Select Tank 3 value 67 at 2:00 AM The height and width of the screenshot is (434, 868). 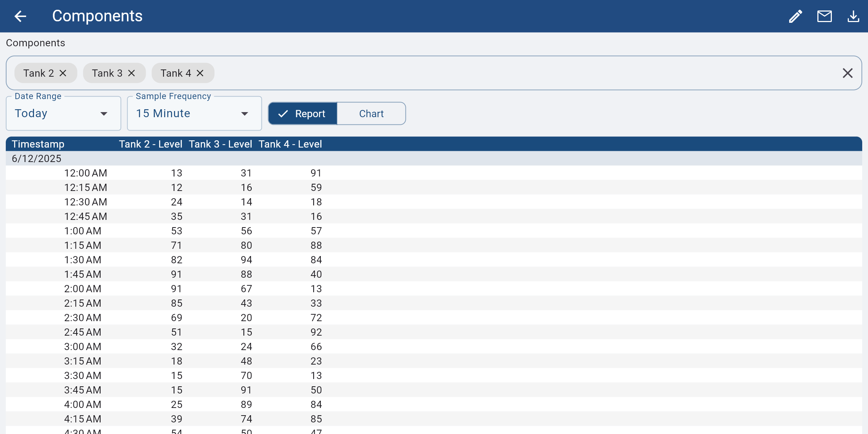(246, 289)
